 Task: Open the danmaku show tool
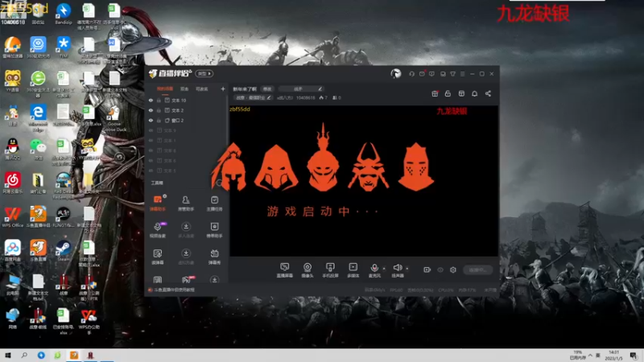[x=214, y=257]
